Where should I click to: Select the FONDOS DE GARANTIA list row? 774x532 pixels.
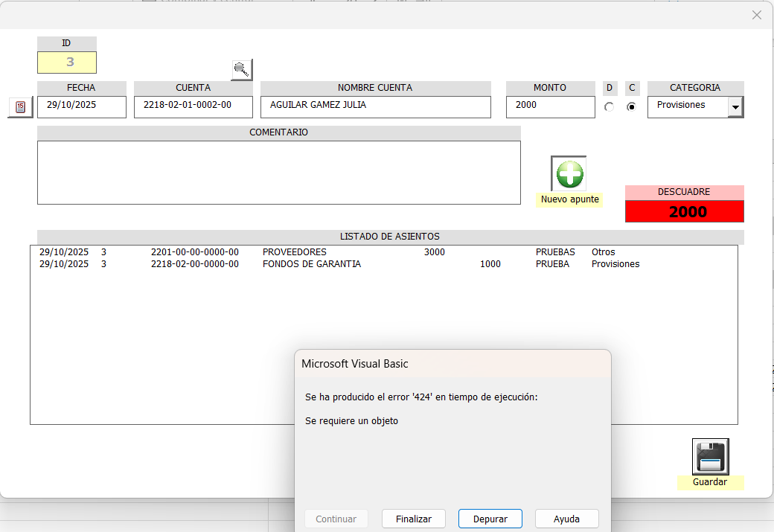click(311, 264)
